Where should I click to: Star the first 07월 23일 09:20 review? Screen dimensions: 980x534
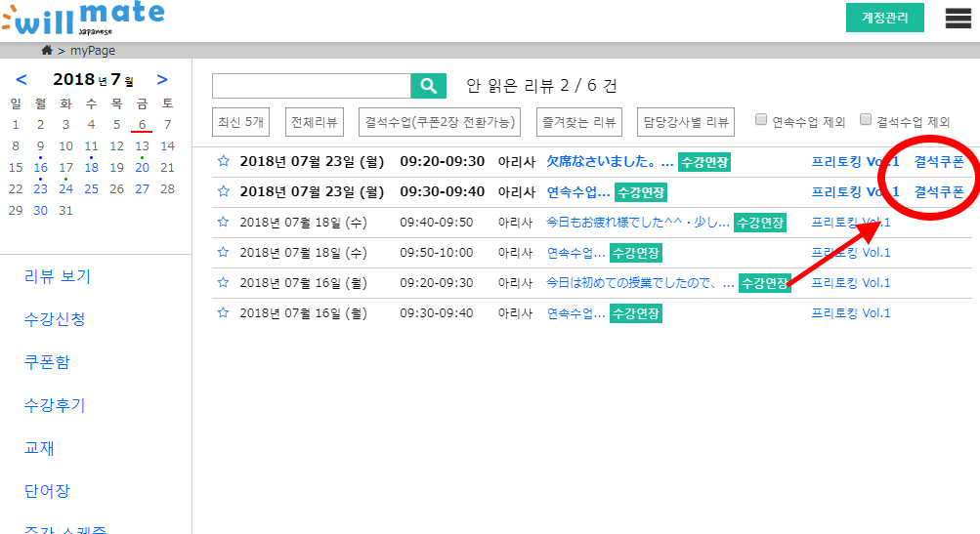(x=223, y=161)
